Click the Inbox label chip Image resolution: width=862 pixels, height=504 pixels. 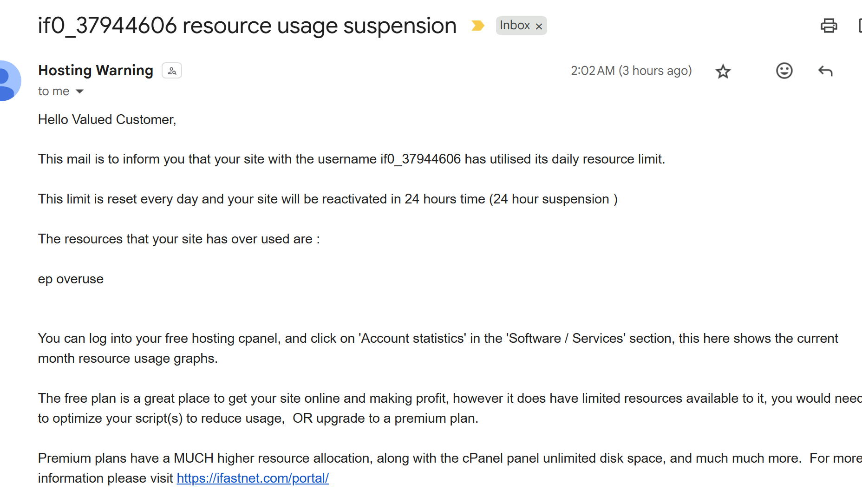(515, 26)
